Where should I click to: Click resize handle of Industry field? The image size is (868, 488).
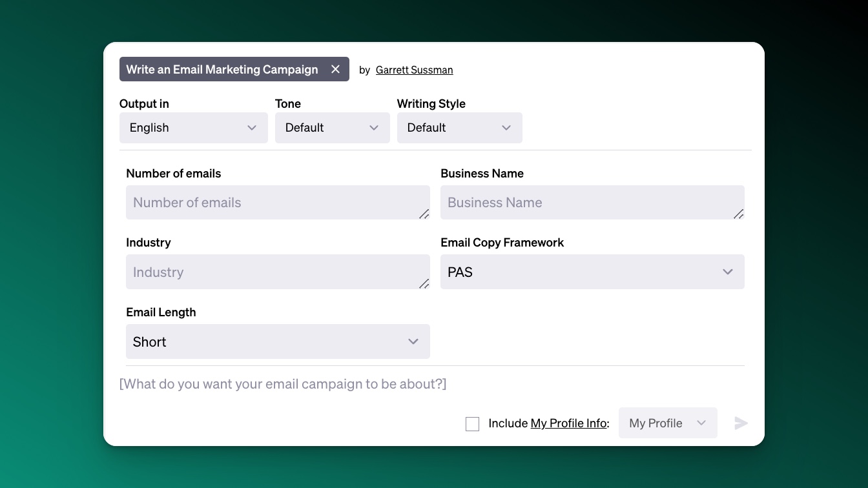click(424, 283)
